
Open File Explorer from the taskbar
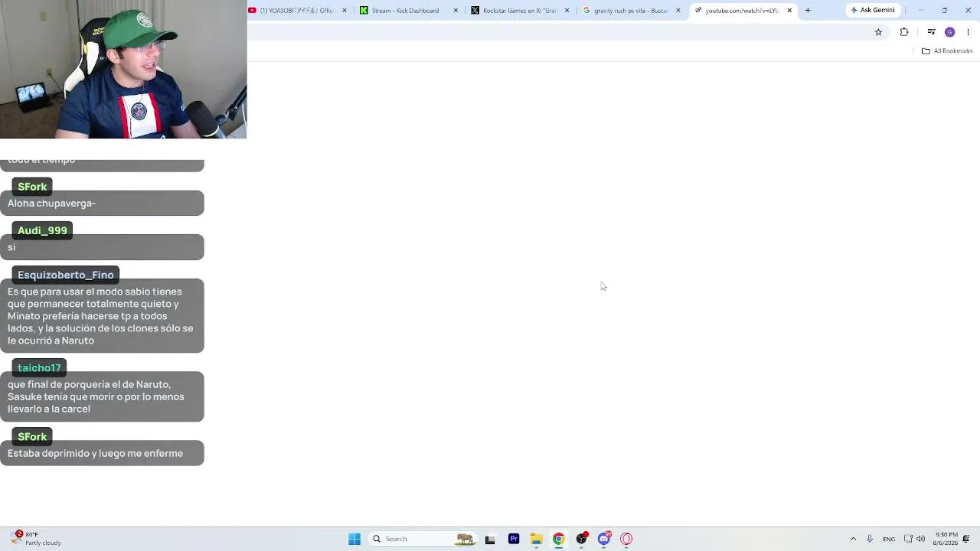pyautogui.click(x=536, y=539)
